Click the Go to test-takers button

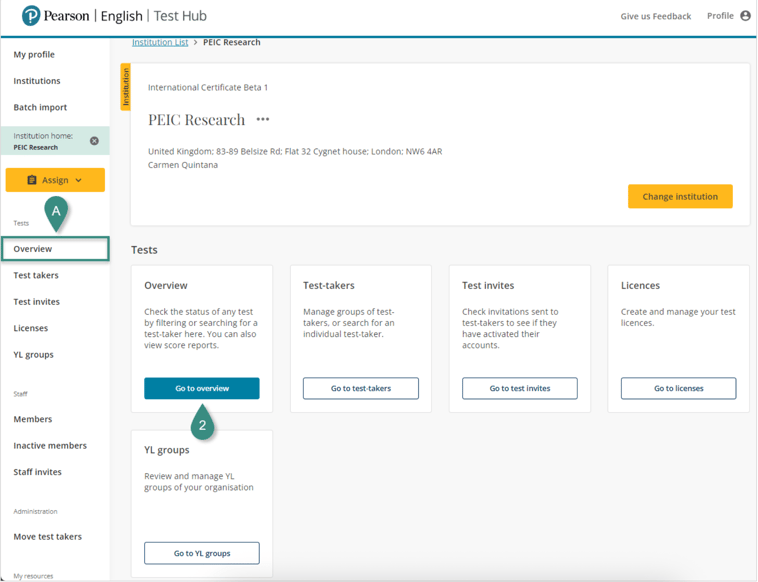pos(361,388)
